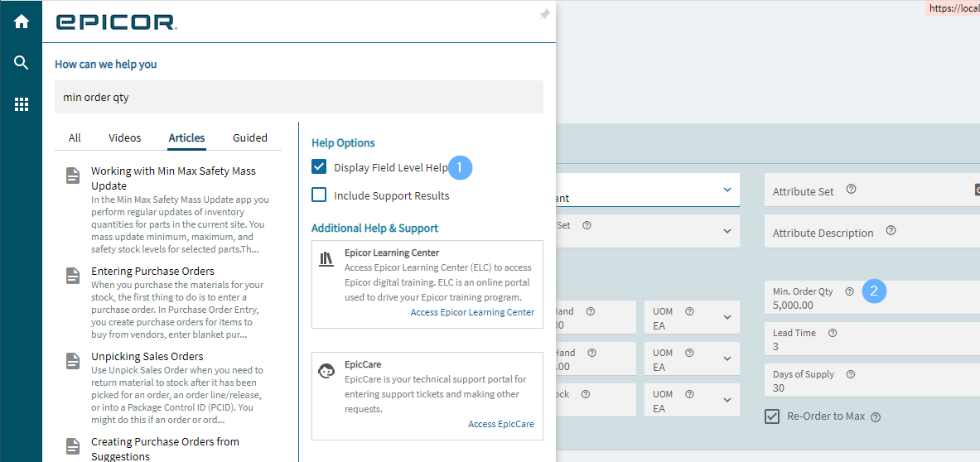Enable Include Support Results checkbox
980x462 pixels.
(x=319, y=195)
